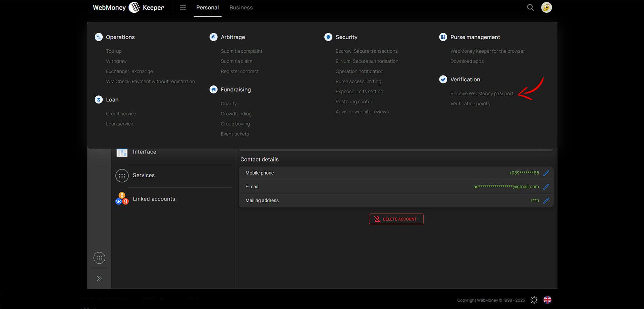Image resolution: width=644 pixels, height=309 pixels.
Task: Select the Personal tab
Action: tap(207, 7)
